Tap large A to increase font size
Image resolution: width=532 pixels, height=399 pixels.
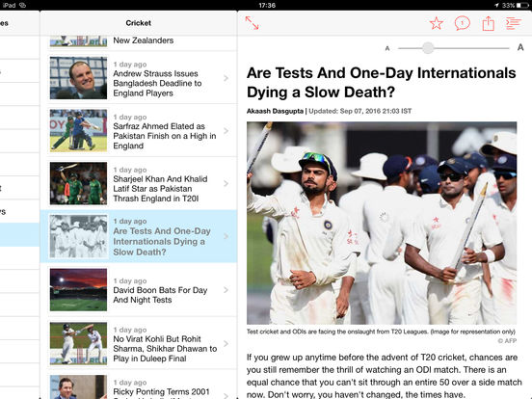click(x=520, y=47)
